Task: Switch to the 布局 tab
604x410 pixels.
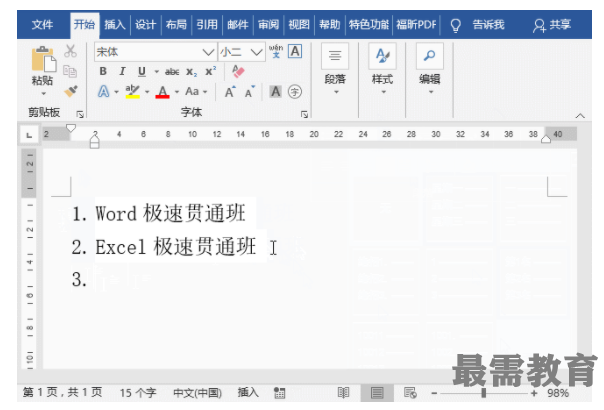Action: [x=176, y=25]
